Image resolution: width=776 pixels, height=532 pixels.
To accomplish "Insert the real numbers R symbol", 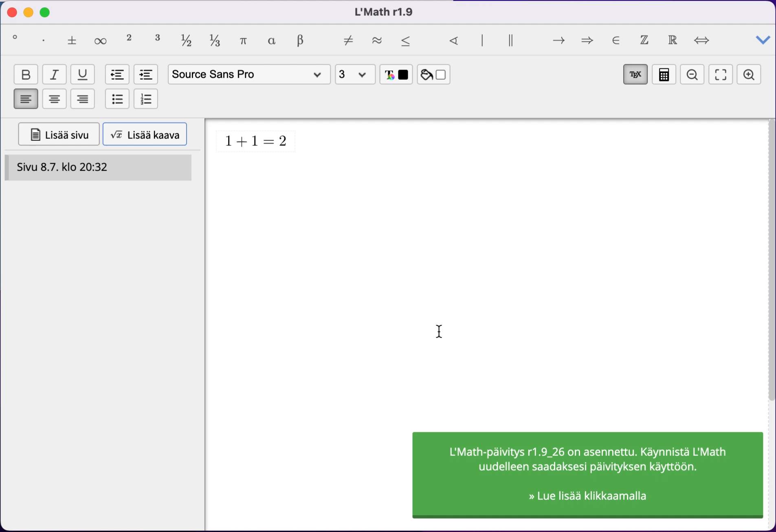I will [x=673, y=40].
